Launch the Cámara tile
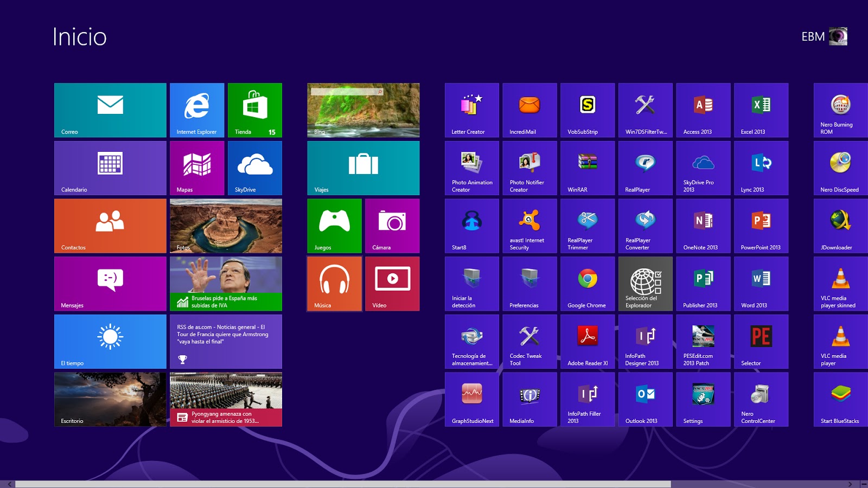This screenshot has height=488, width=868. pyautogui.click(x=392, y=226)
